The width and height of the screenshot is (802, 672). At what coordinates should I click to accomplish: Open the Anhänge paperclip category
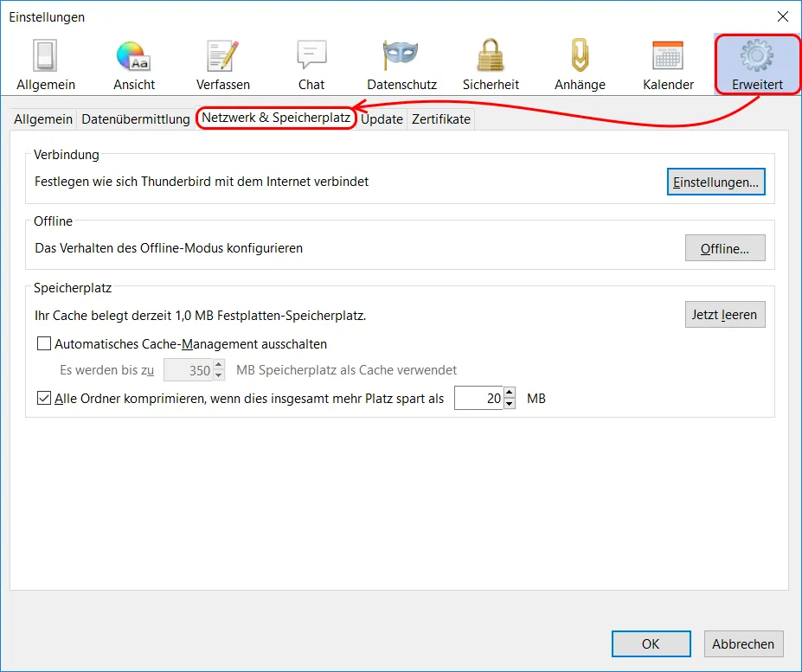tap(580, 65)
